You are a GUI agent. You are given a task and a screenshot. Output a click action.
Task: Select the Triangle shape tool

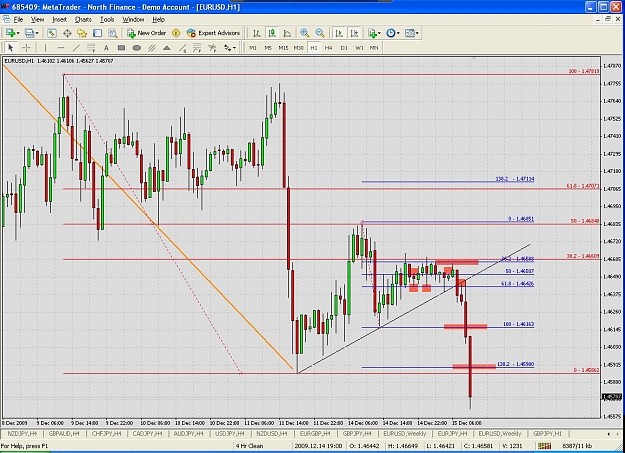pos(167,48)
